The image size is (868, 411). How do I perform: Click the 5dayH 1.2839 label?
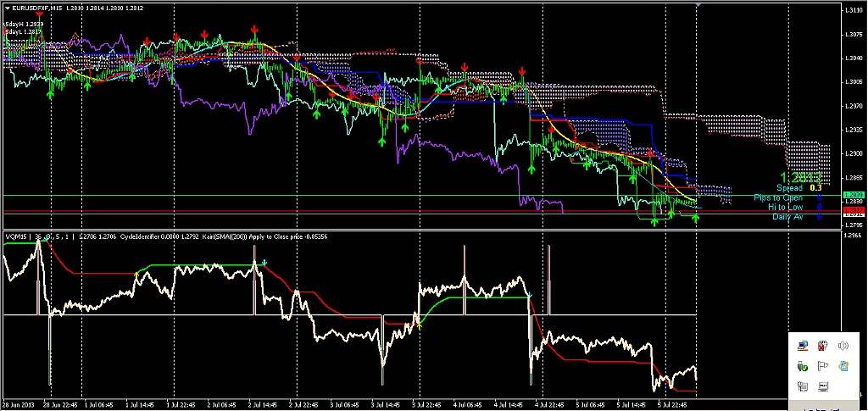[x=24, y=25]
